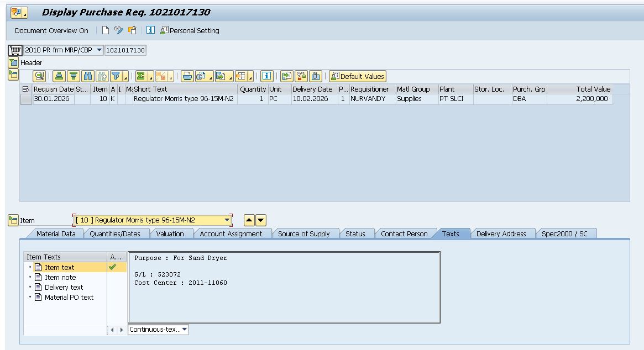This screenshot has height=350, width=644.
Task: Click the Personal Setting button
Action: pos(190,30)
